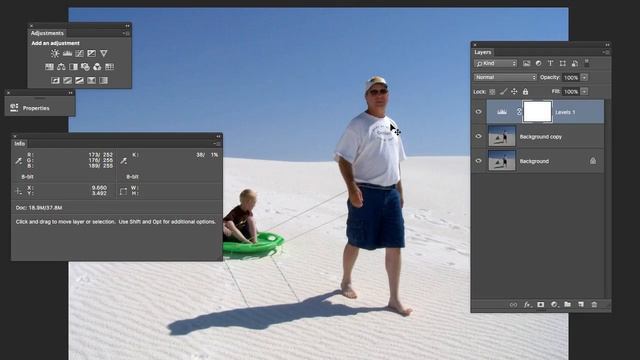Click the link icon on Levels 1 layer

click(519, 111)
